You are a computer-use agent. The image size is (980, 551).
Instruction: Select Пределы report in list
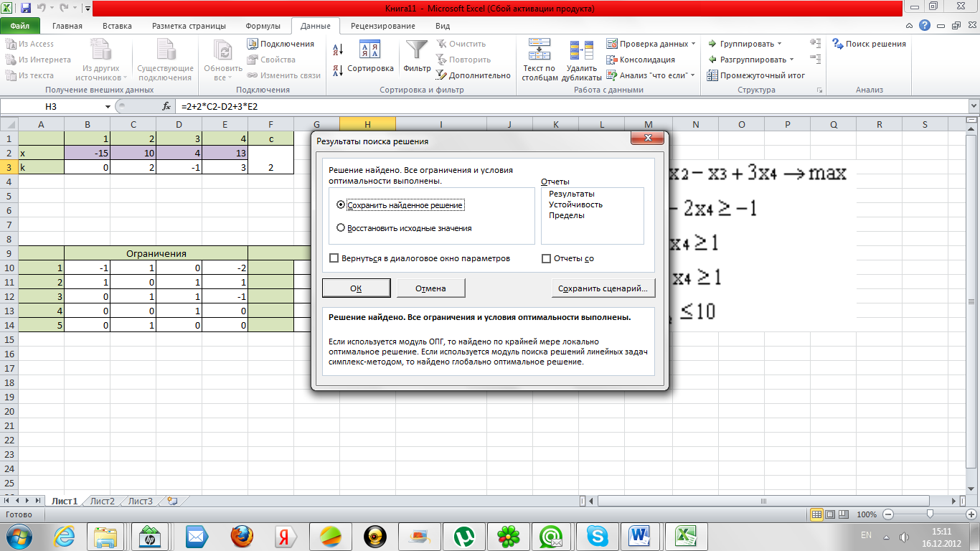(x=566, y=215)
